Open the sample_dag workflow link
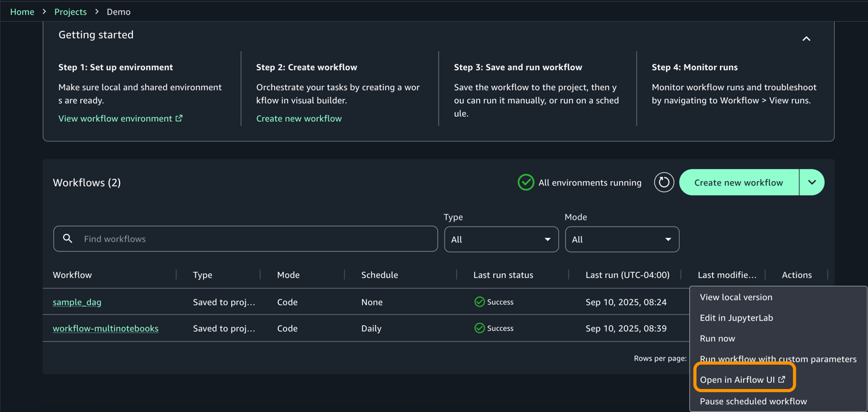Image resolution: width=868 pixels, height=412 pixels. (77, 302)
